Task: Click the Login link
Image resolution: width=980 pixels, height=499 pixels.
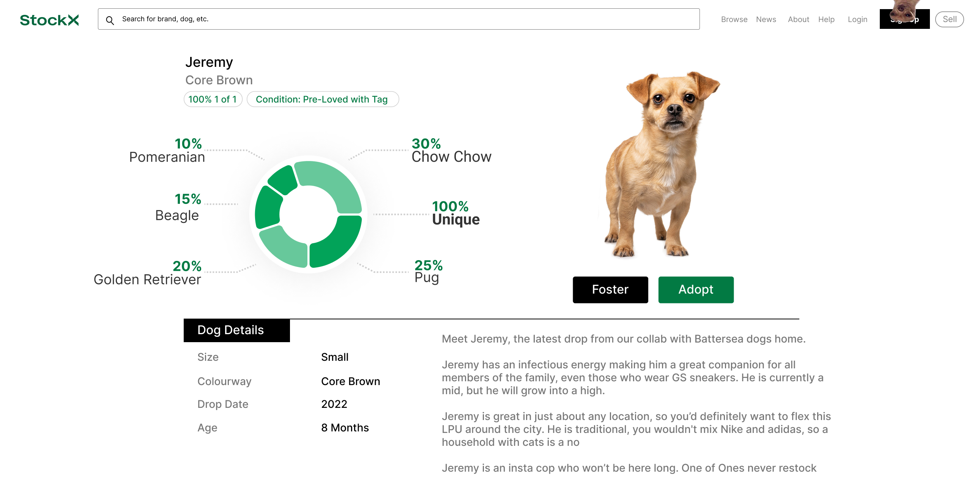Action: (x=857, y=19)
